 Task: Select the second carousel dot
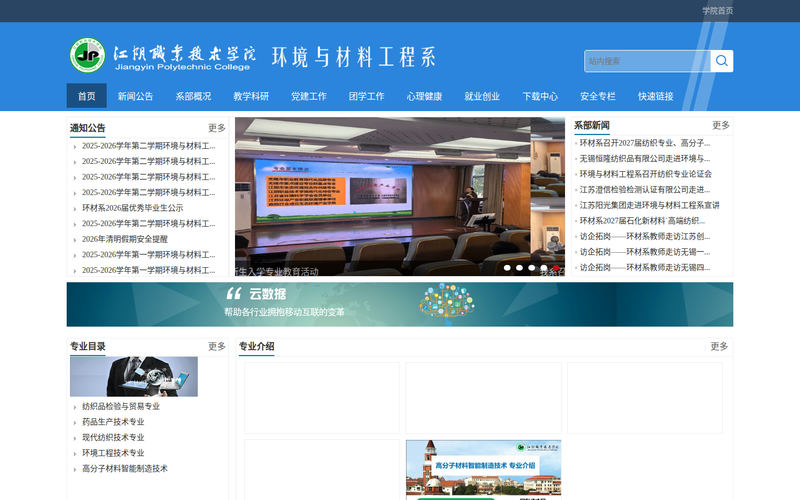(519, 267)
